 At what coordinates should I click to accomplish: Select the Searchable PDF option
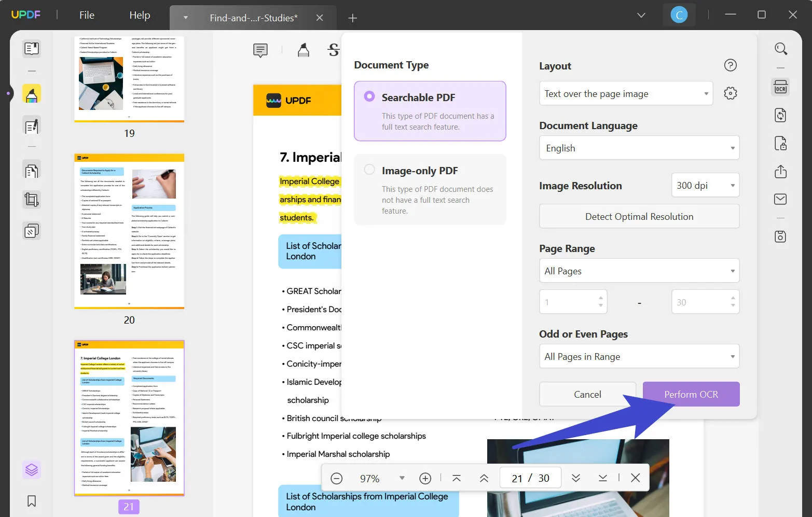pos(430,111)
